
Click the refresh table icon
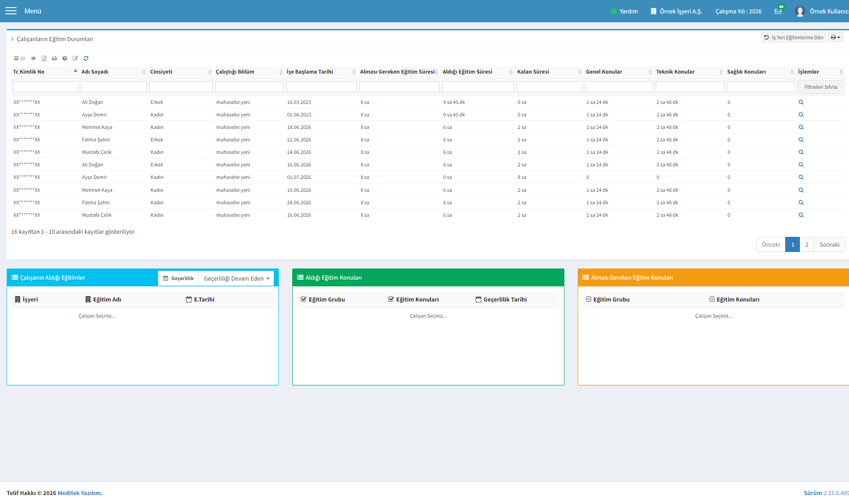pyautogui.click(x=86, y=58)
